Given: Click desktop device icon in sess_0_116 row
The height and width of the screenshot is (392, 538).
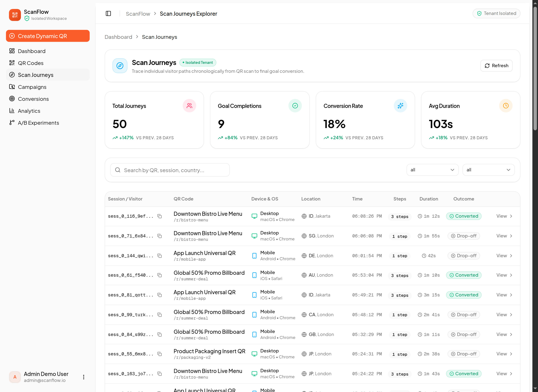Looking at the screenshot, I should click(254, 216).
